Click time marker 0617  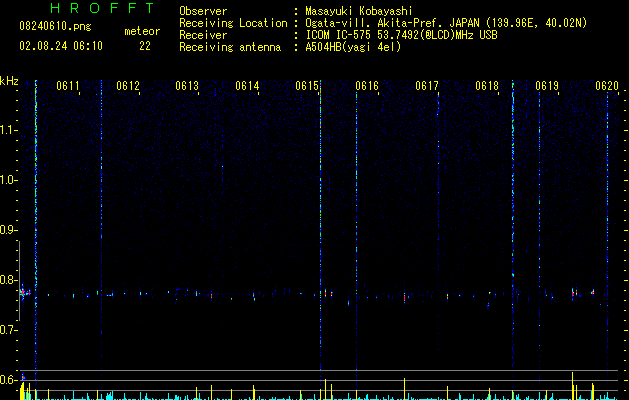(427, 86)
